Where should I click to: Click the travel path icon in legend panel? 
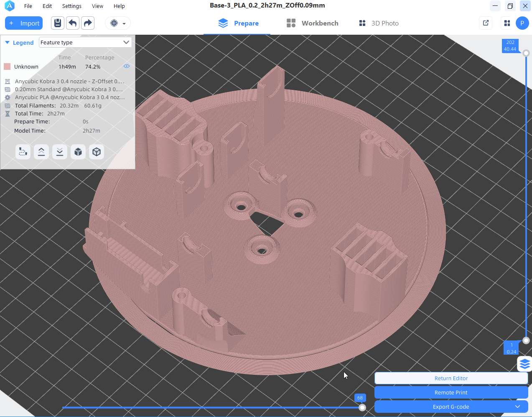pyautogui.click(x=23, y=152)
